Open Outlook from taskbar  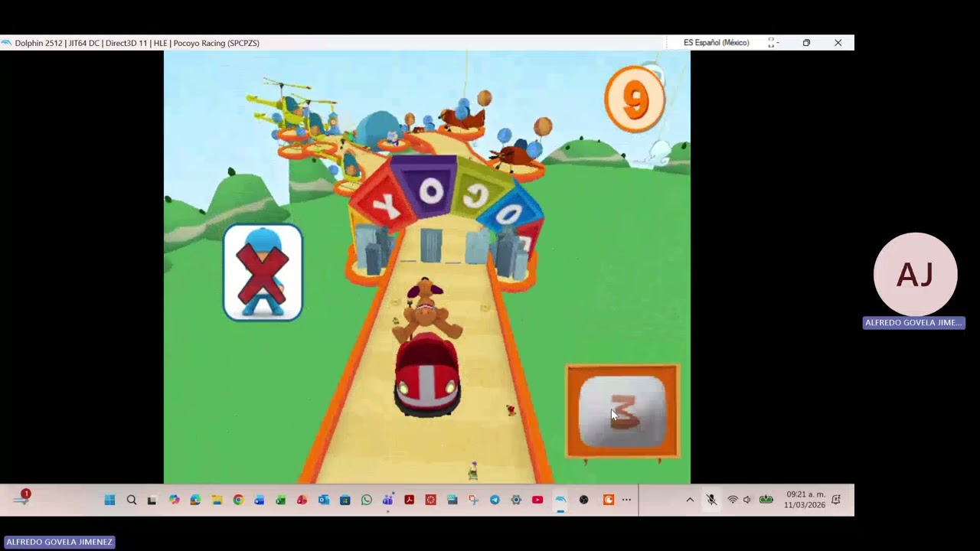click(324, 500)
